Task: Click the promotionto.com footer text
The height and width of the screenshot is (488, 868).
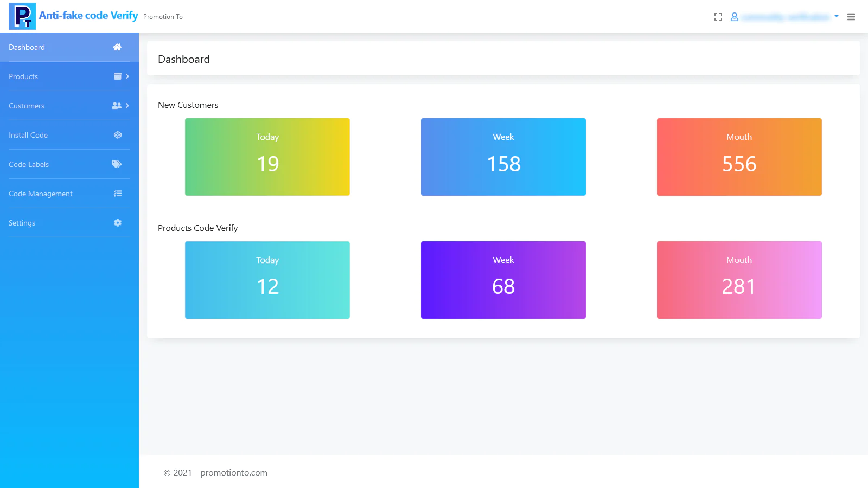Action: [x=233, y=473]
